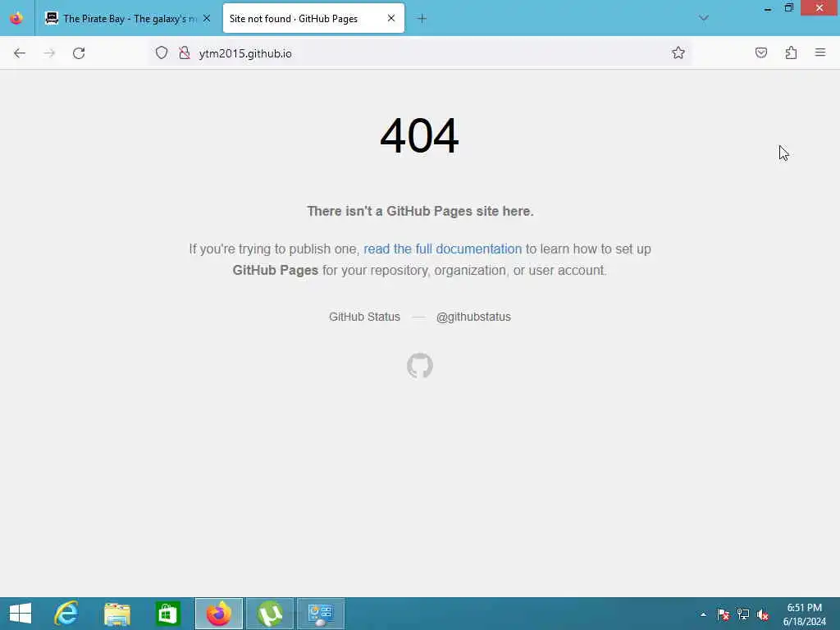Expand the list all tabs chevron
This screenshot has width=840, height=630.
click(703, 18)
